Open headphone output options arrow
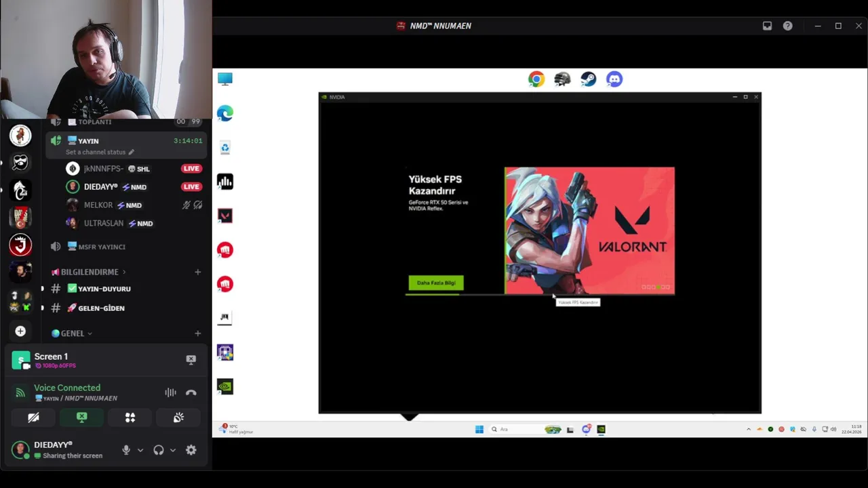The image size is (868, 488). tap(173, 450)
